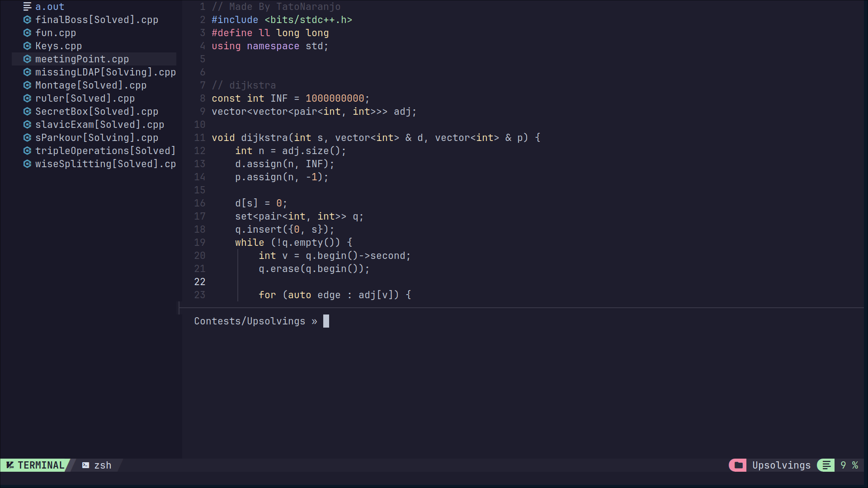This screenshot has width=868, height=488.
Task: Click the C++ icon beside finalBoss[Solved].cpp
Action: click(x=27, y=20)
